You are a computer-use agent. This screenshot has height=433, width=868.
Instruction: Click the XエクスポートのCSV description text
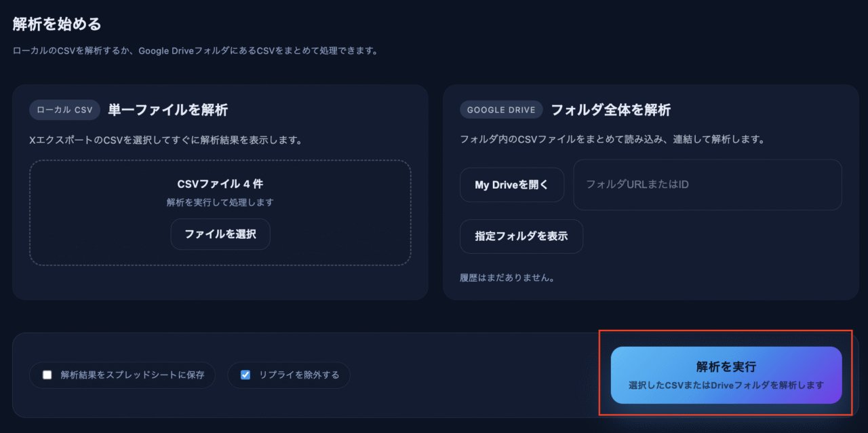pos(165,140)
